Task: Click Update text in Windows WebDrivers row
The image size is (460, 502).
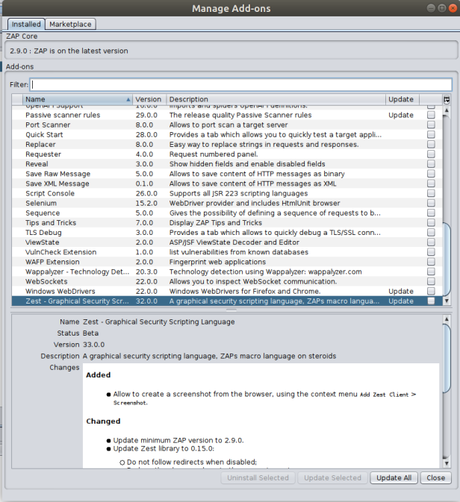Action: click(x=401, y=291)
